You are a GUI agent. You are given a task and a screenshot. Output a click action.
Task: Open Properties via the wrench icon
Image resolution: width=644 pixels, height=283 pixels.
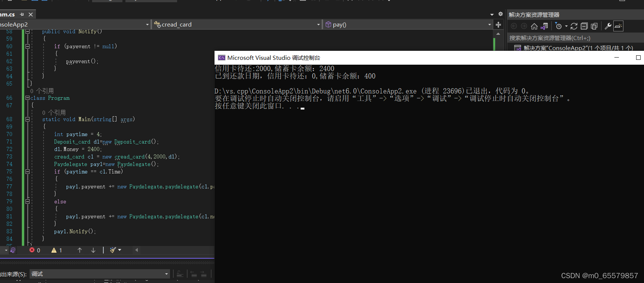pyautogui.click(x=608, y=26)
